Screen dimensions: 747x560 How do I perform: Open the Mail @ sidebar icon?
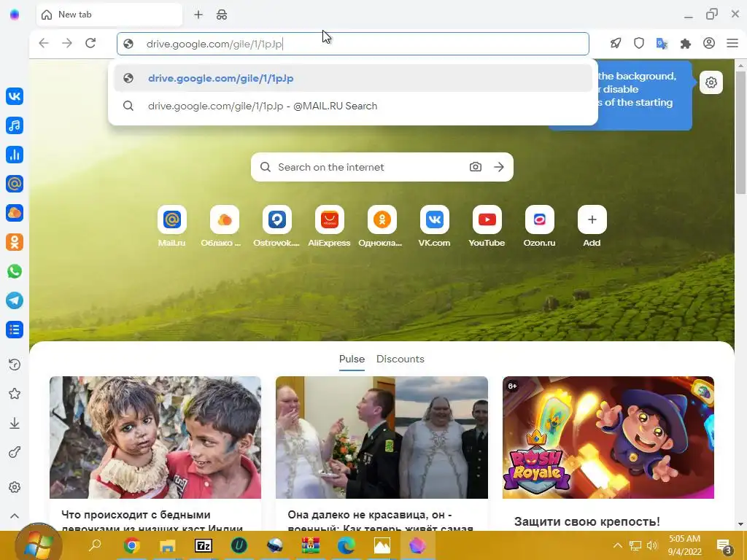15,184
